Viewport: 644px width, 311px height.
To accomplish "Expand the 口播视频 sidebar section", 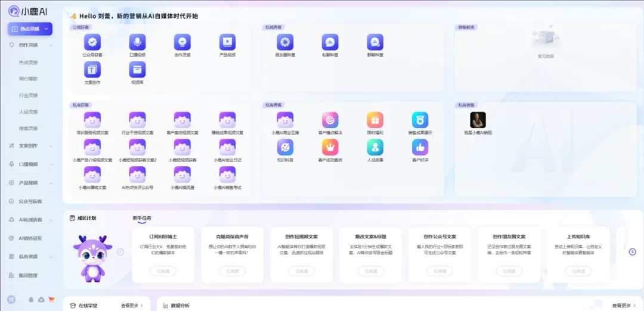I will pyautogui.click(x=51, y=164).
